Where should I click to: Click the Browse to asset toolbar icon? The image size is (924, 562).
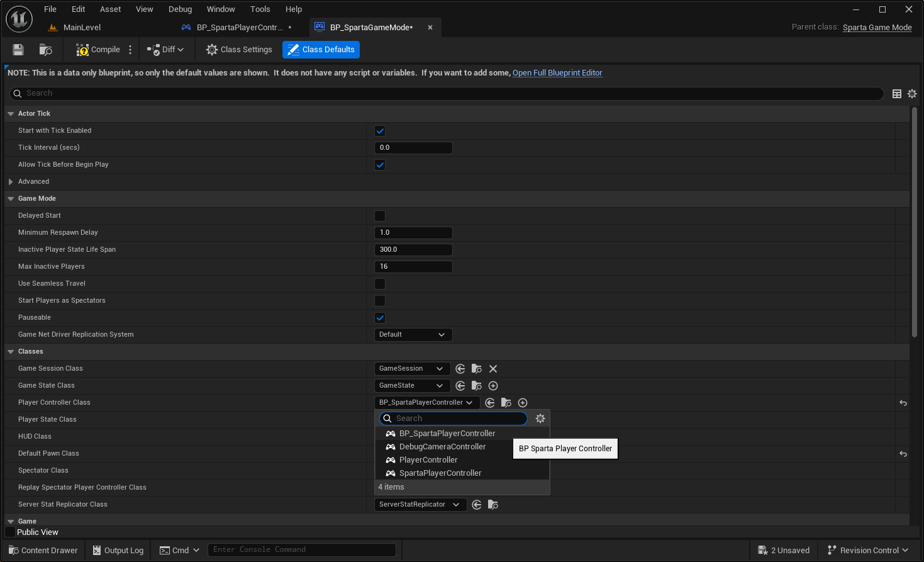pyautogui.click(x=46, y=50)
